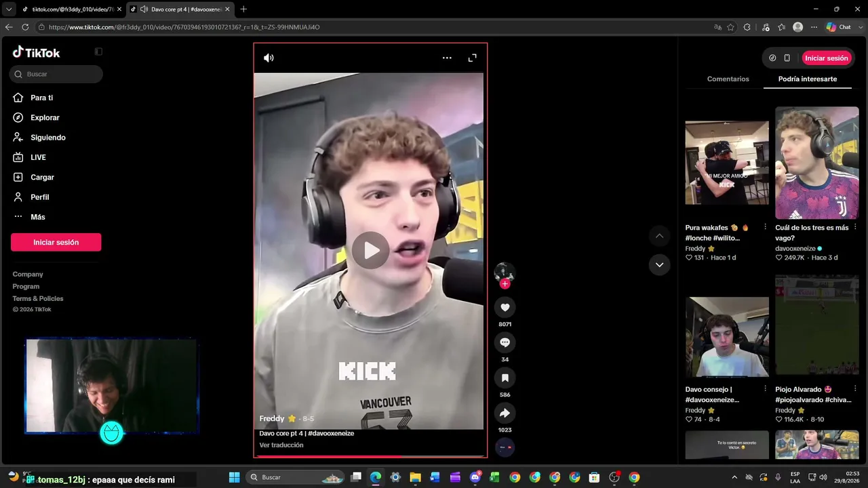Viewport: 868px width, 488px height.
Task: Open the davooxeneize account link
Action: coord(795,249)
